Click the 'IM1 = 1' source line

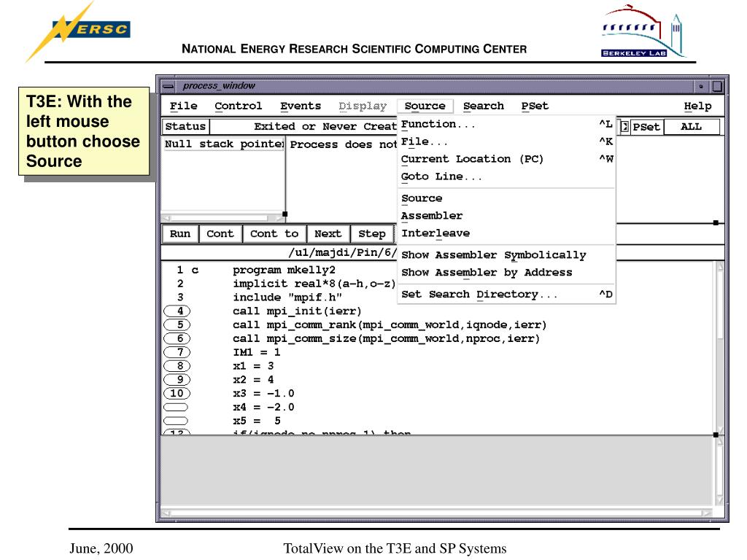point(256,353)
